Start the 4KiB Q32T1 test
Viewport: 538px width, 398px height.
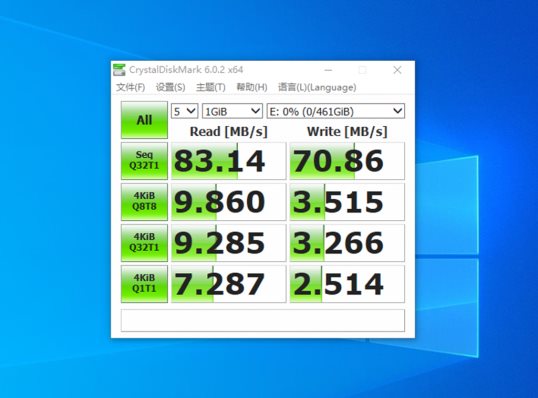(144, 243)
